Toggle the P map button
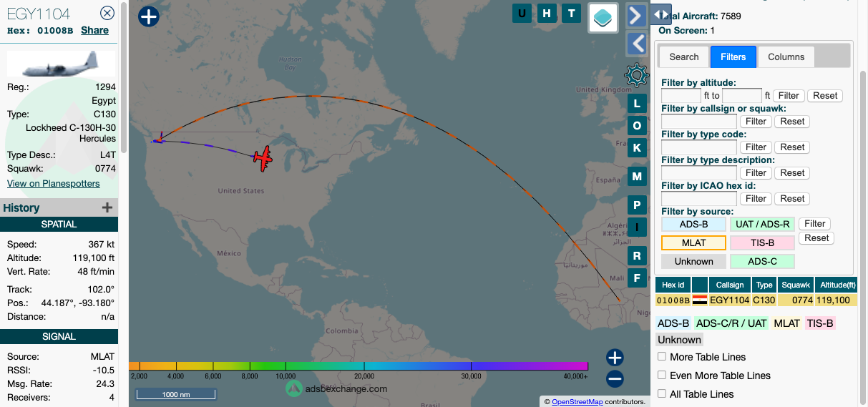 [637, 205]
